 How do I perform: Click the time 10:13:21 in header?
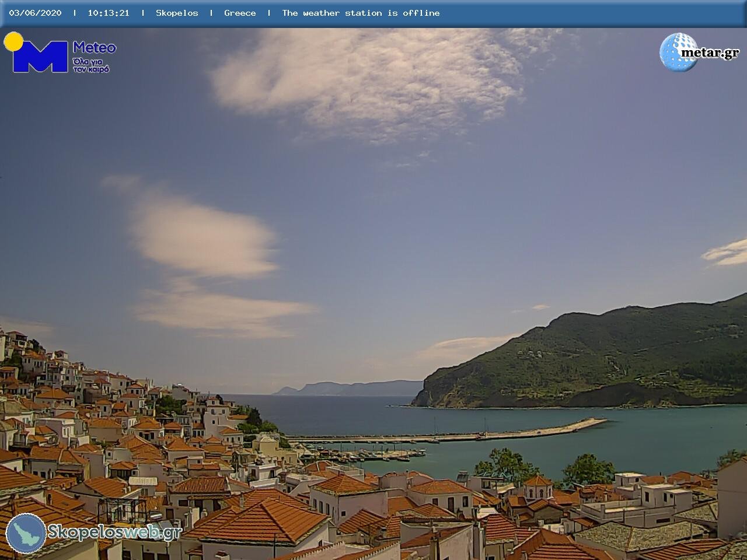tap(109, 13)
